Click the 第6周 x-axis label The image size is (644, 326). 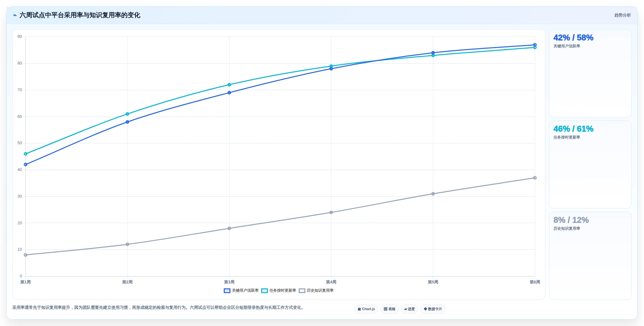[x=535, y=282]
